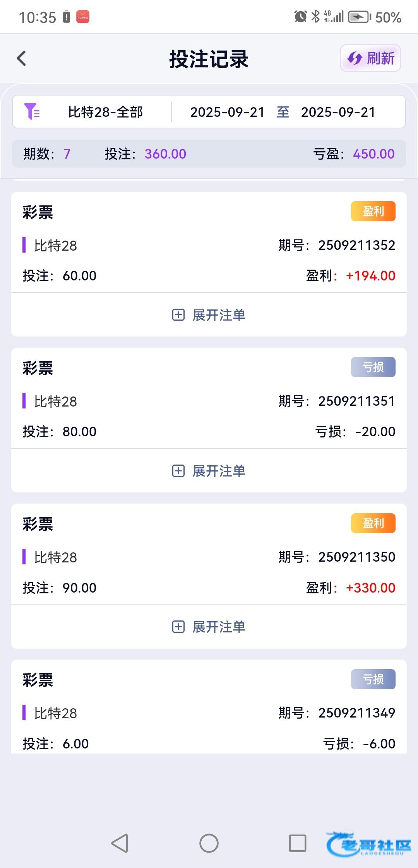
Task: Tap the 盈利 badge on period 2509211350
Action: coord(373,523)
